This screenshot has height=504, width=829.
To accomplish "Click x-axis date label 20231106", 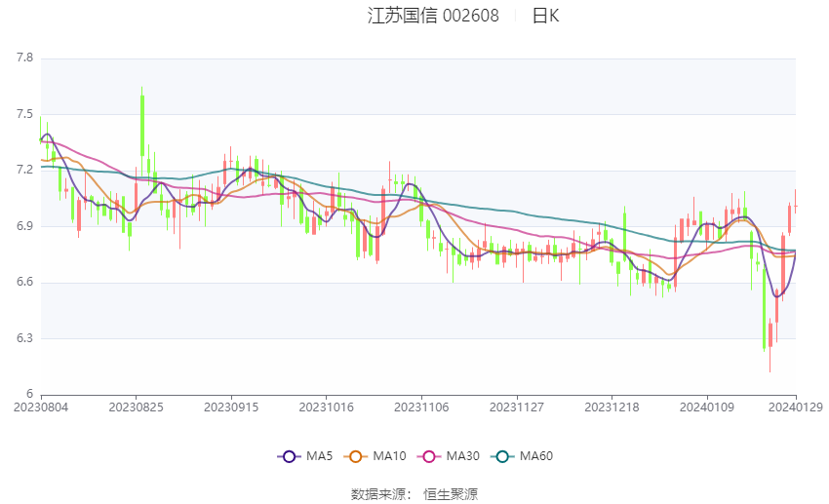I will pyautogui.click(x=421, y=407).
